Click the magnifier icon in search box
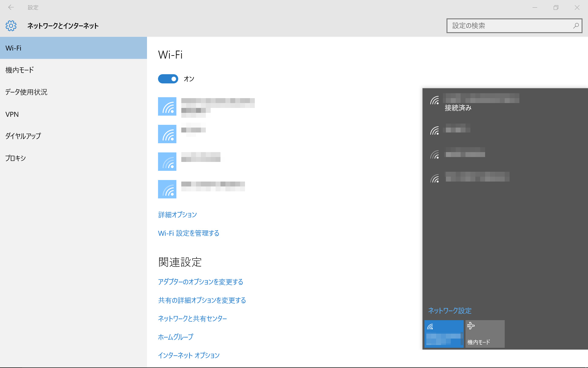Viewport: 588px width, 368px height. pos(576,26)
